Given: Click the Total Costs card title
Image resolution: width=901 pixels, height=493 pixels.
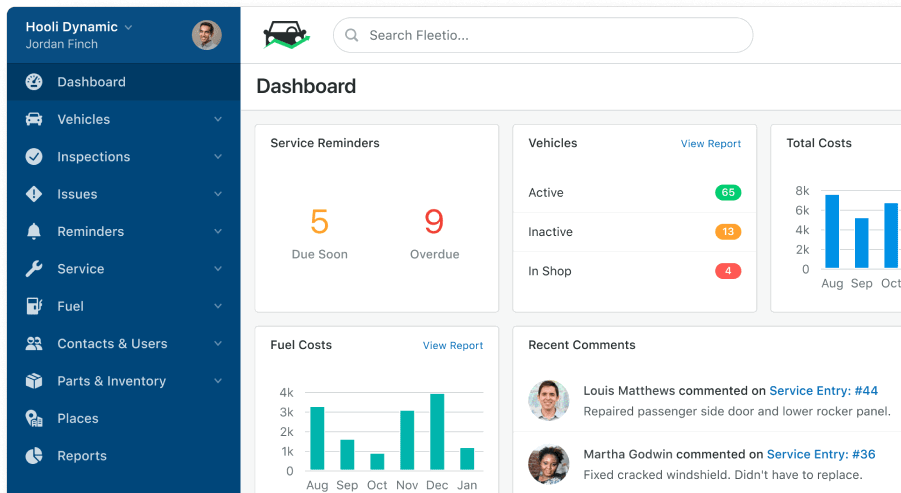Looking at the screenshot, I should pyautogui.click(x=819, y=143).
